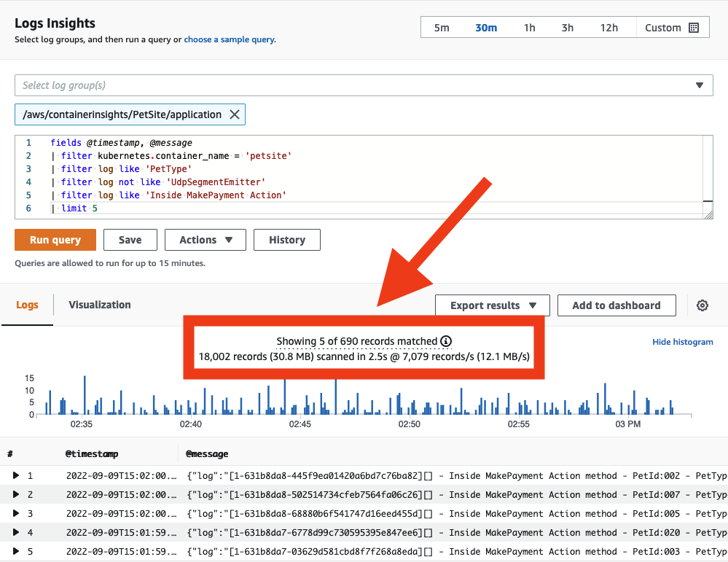This screenshot has width=728, height=562.
Task: Click the @message column header
Action: pyautogui.click(x=207, y=454)
